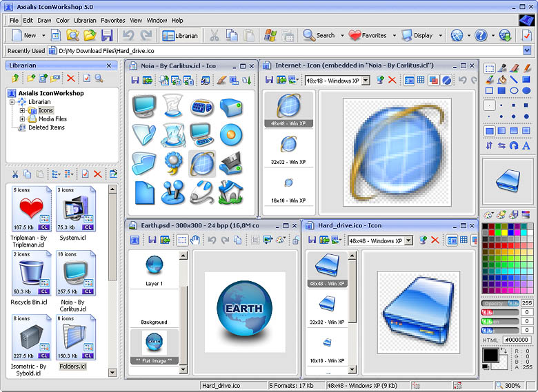Viewport: 538px width, 392px height.
Task: Select the text tool letter A
Action: pyautogui.click(x=526, y=145)
